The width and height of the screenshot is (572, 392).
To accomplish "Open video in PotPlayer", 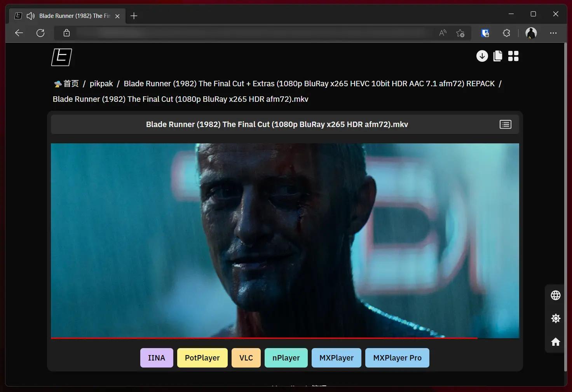I will coord(202,358).
